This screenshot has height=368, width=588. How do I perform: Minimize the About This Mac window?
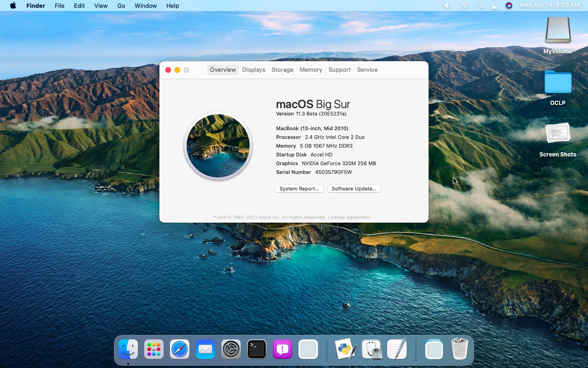point(177,70)
